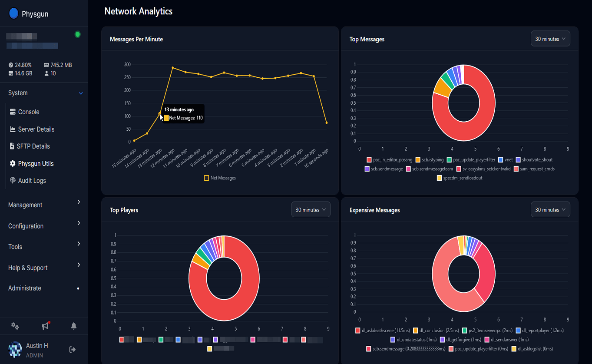Viewport: 592px width, 364px height.
Task: Open the announcements megaphone icon
Action: [x=45, y=326]
